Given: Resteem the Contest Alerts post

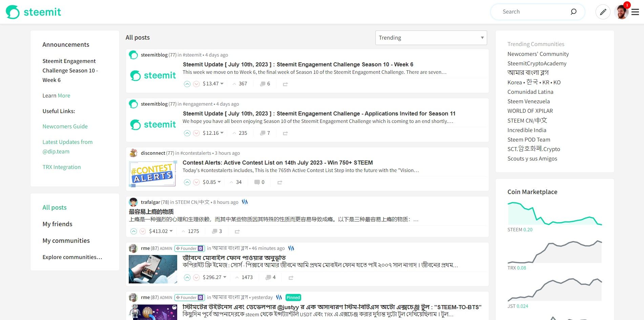Looking at the screenshot, I should pos(280,182).
